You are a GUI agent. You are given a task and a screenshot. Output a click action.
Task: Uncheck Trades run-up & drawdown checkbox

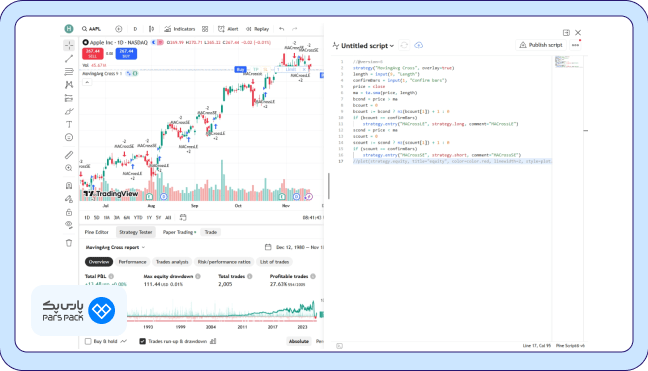pos(143,341)
